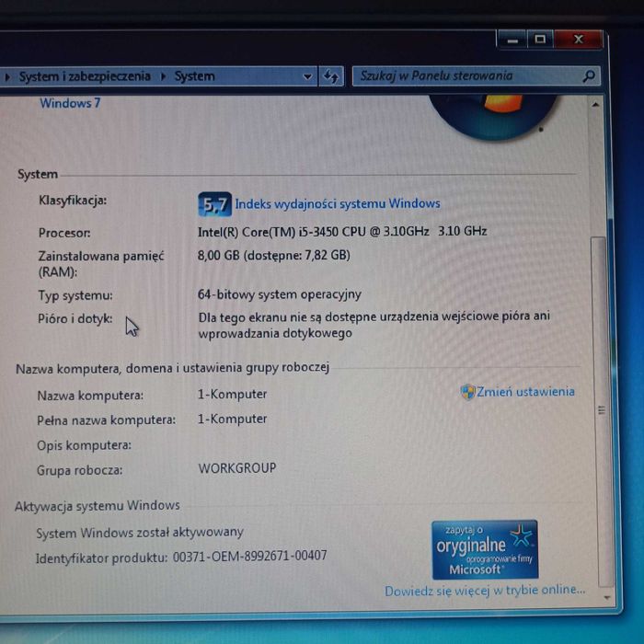
Task: Maximize the System window
Action: [540, 40]
